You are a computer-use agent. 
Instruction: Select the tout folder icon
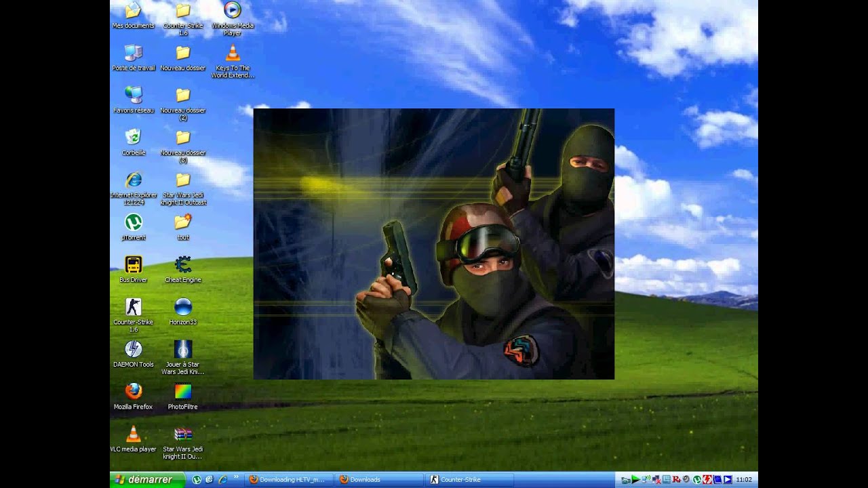(183, 227)
